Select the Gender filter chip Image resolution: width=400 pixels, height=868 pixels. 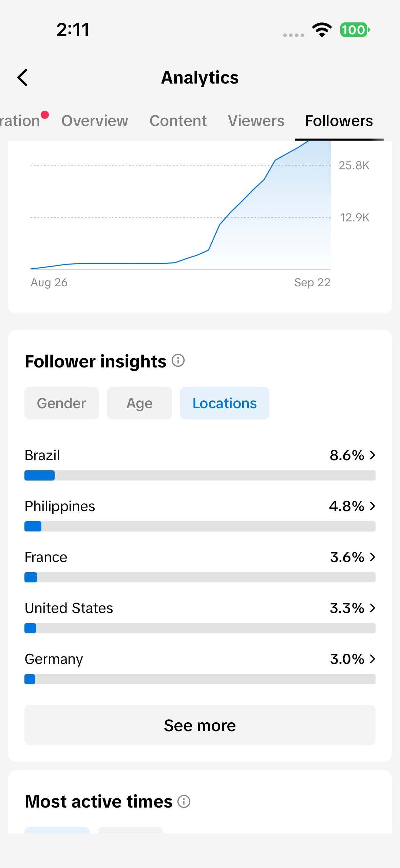pos(61,403)
